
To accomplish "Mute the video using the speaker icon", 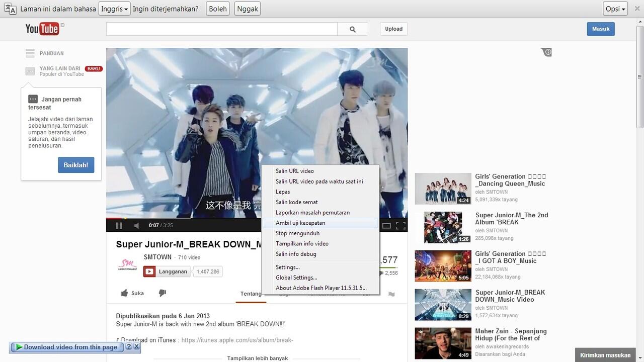I will (136, 226).
